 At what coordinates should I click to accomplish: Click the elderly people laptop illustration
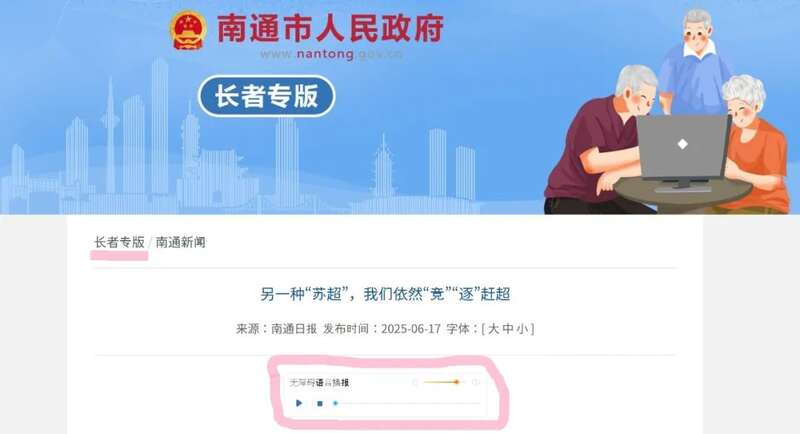(x=668, y=112)
